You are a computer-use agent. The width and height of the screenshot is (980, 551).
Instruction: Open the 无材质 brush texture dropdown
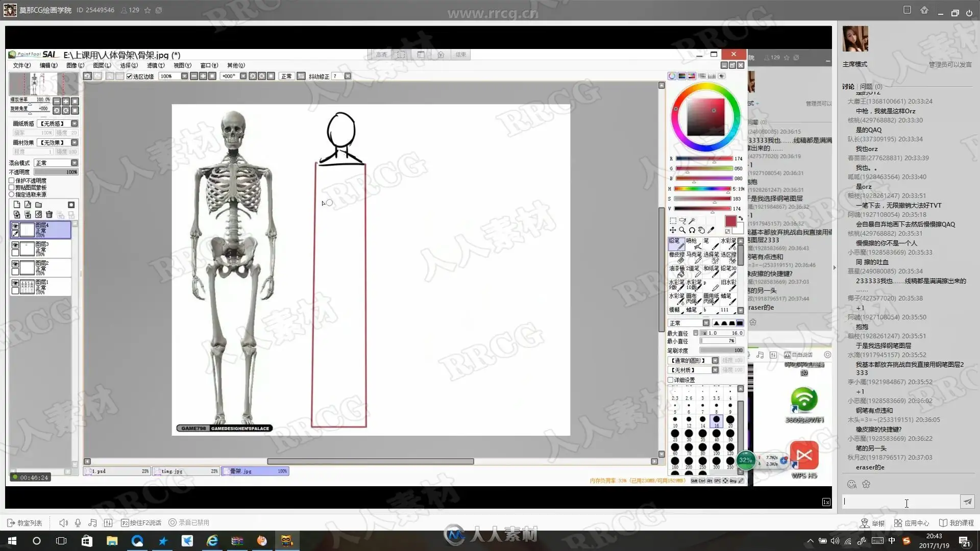pyautogui.click(x=715, y=370)
